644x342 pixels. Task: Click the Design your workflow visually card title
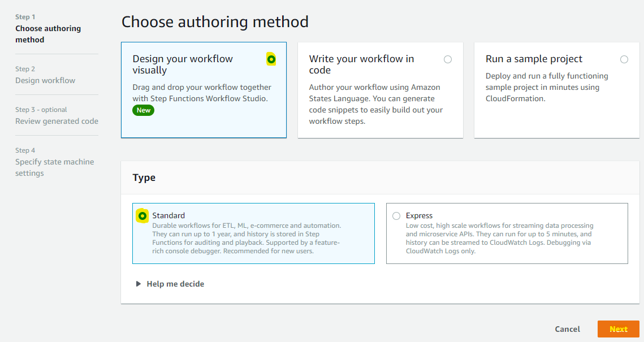coord(183,64)
